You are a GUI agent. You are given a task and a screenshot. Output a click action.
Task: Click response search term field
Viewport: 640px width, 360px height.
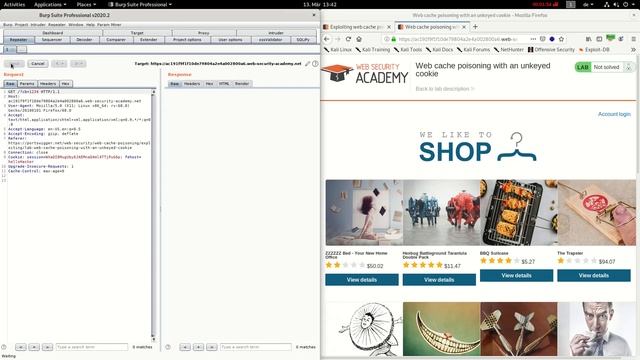tap(256, 347)
